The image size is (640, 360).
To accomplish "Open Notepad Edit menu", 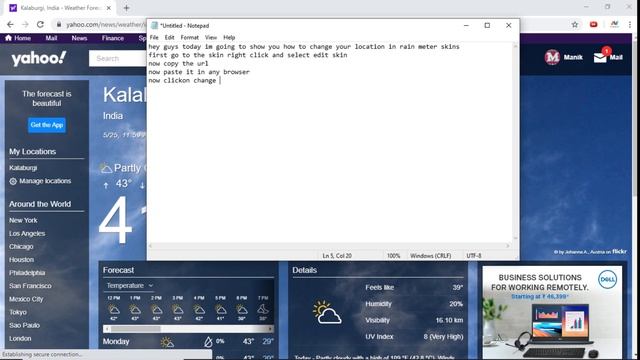I will pyautogui.click(x=169, y=37).
